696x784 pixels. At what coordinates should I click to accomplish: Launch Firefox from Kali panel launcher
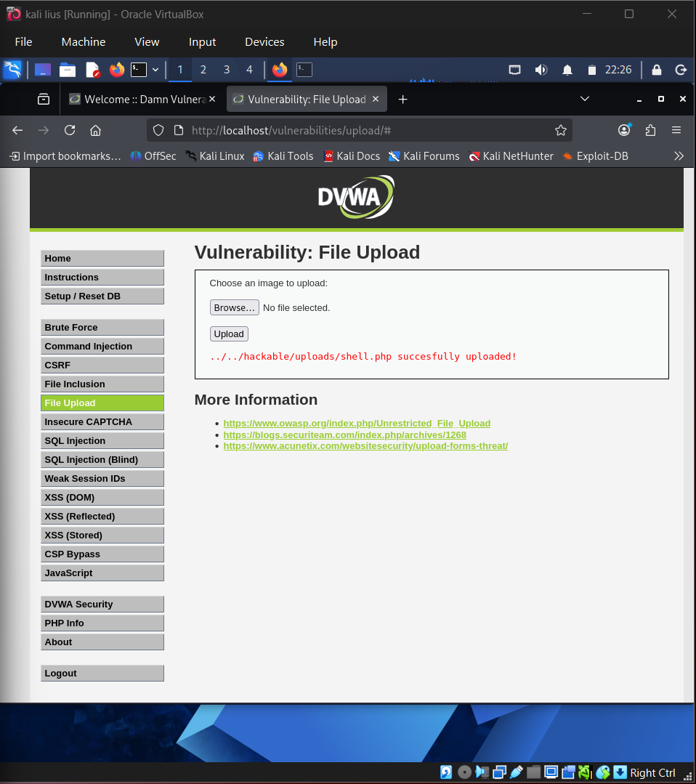click(x=117, y=70)
